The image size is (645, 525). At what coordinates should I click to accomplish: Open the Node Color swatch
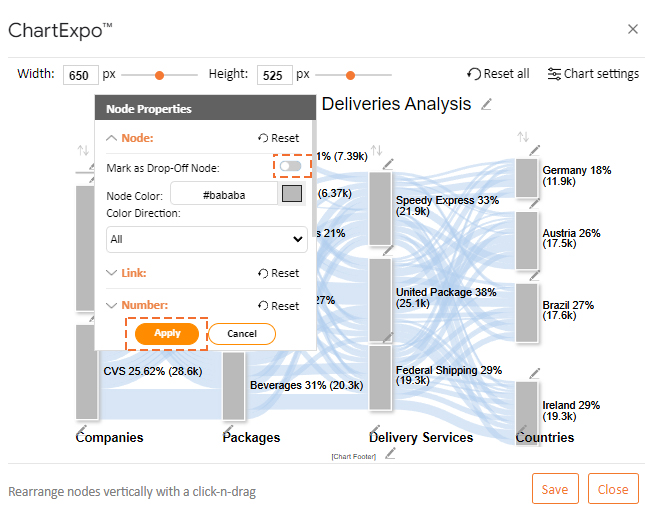(x=292, y=193)
